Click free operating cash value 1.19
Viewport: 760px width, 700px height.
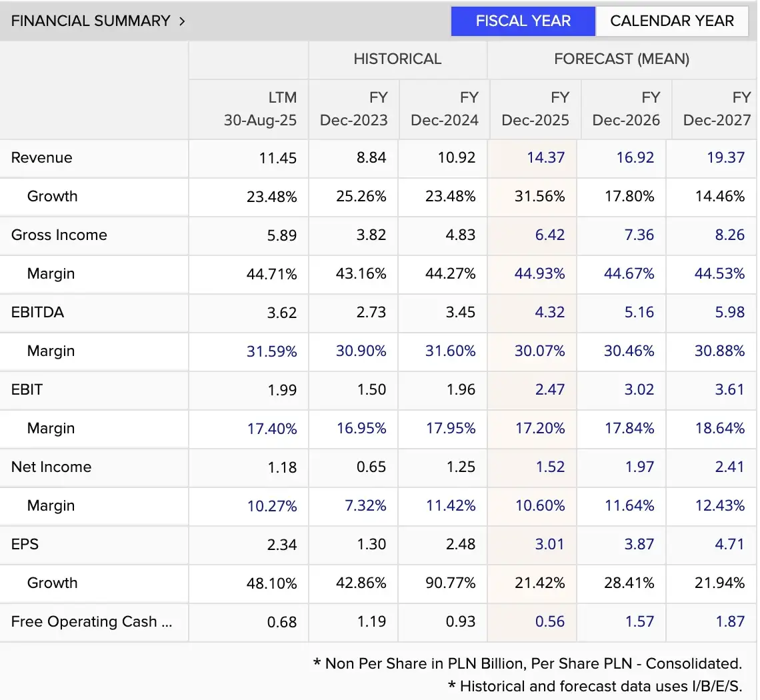click(372, 621)
